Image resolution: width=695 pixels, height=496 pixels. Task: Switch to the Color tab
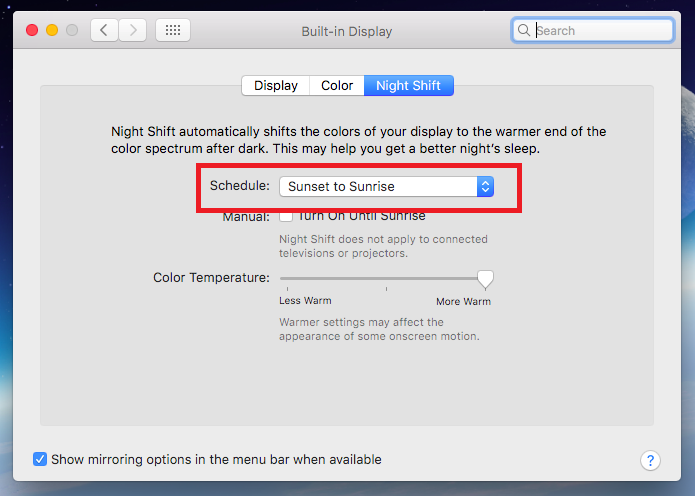(337, 86)
